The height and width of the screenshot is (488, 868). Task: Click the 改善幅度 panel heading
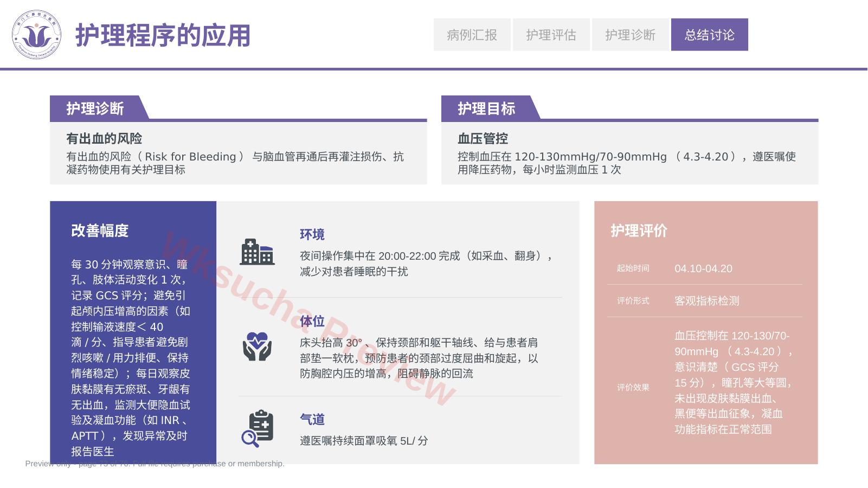click(x=100, y=230)
